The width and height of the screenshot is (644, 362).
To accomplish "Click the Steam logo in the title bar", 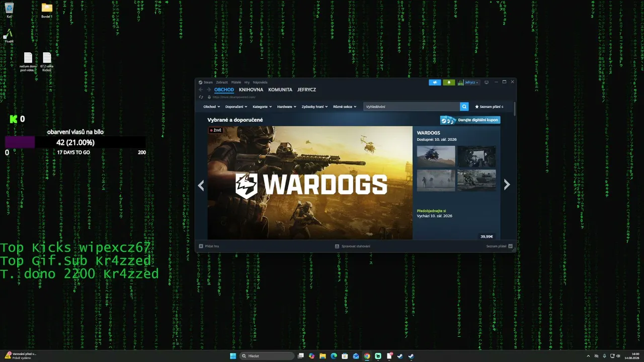I will click(200, 82).
